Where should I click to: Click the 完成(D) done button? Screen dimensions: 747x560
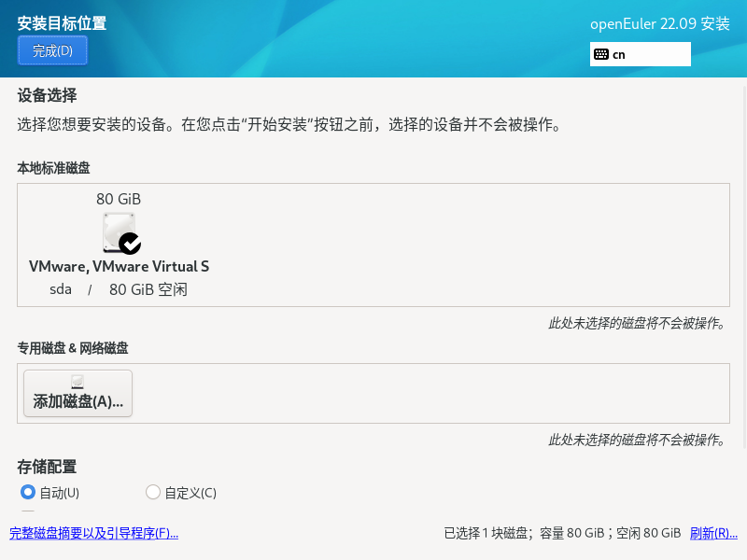pyautogui.click(x=52, y=50)
